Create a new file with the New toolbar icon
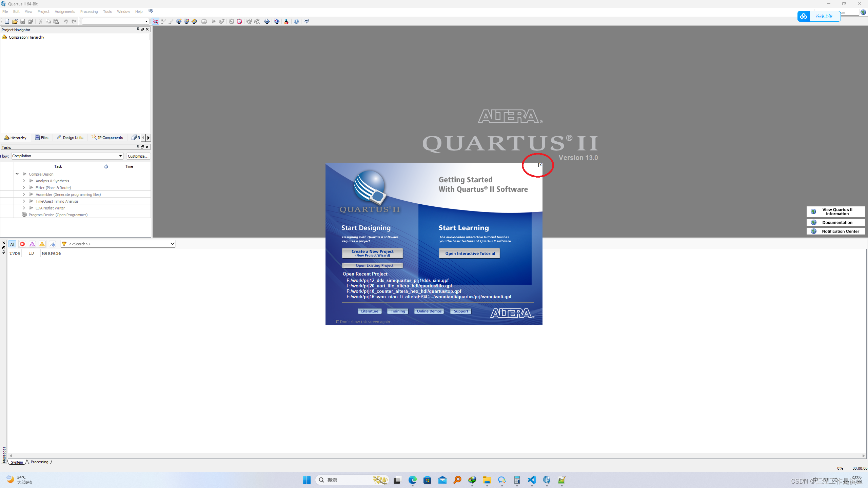 [x=6, y=21]
